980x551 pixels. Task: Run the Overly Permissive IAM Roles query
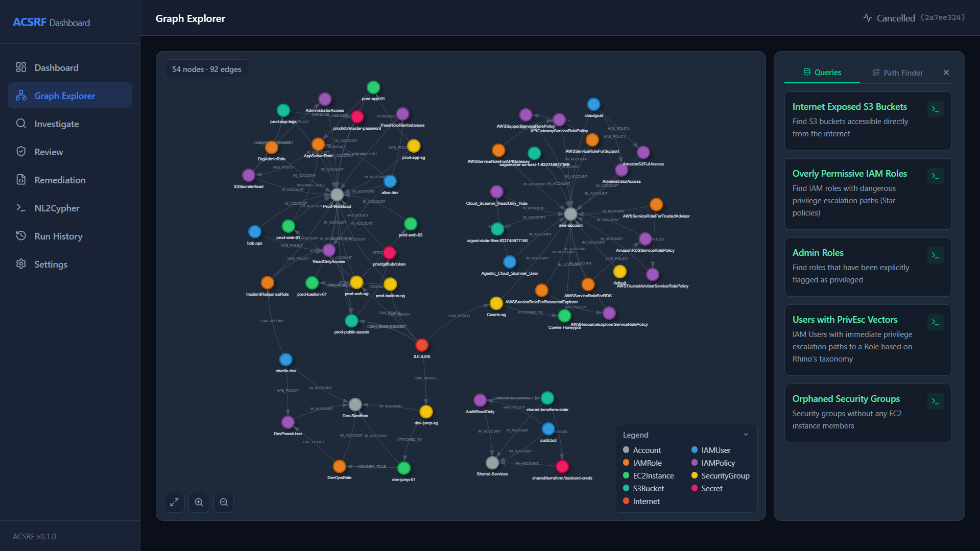coord(936,176)
